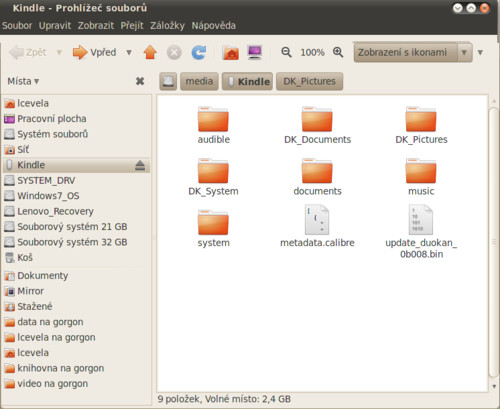This screenshot has height=409, width=500.
Task: Open the Místa sidebar chooser dropdown
Action: (23, 81)
